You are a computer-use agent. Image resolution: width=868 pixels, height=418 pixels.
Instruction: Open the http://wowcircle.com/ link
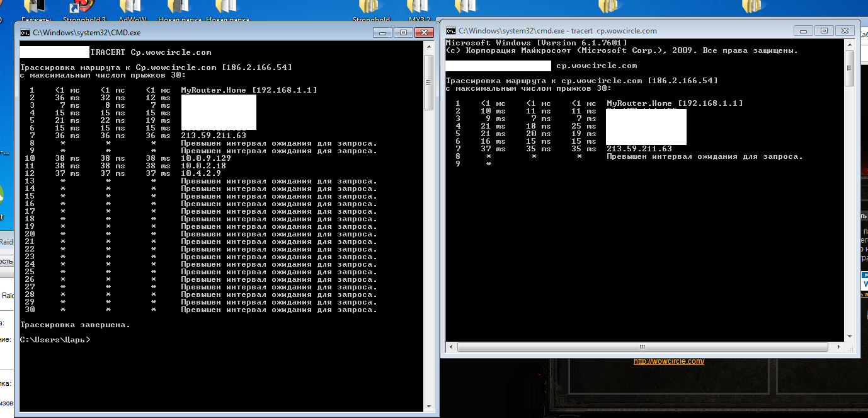(x=668, y=361)
